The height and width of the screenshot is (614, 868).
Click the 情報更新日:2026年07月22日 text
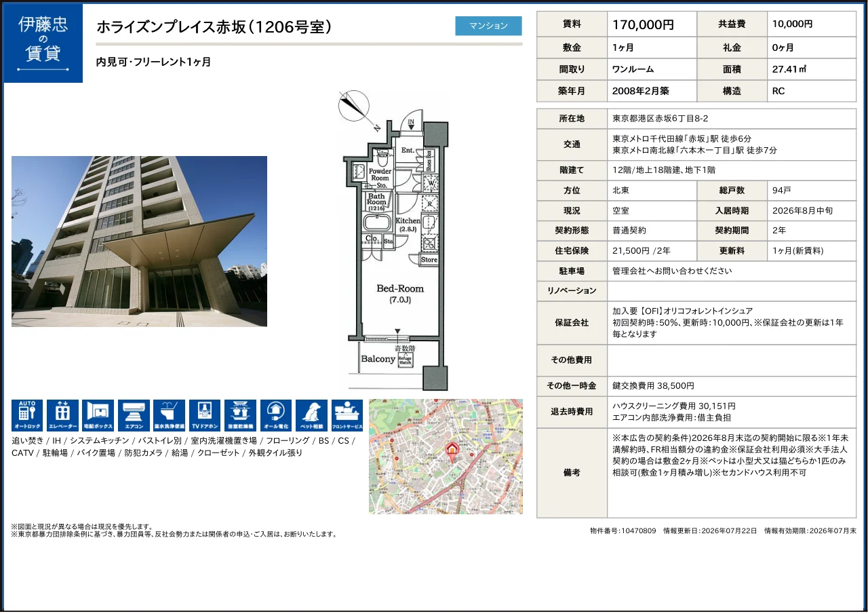point(709,531)
